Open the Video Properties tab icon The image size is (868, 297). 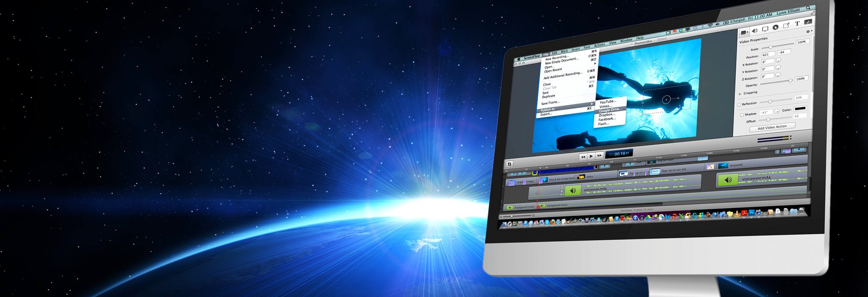point(744,32)
